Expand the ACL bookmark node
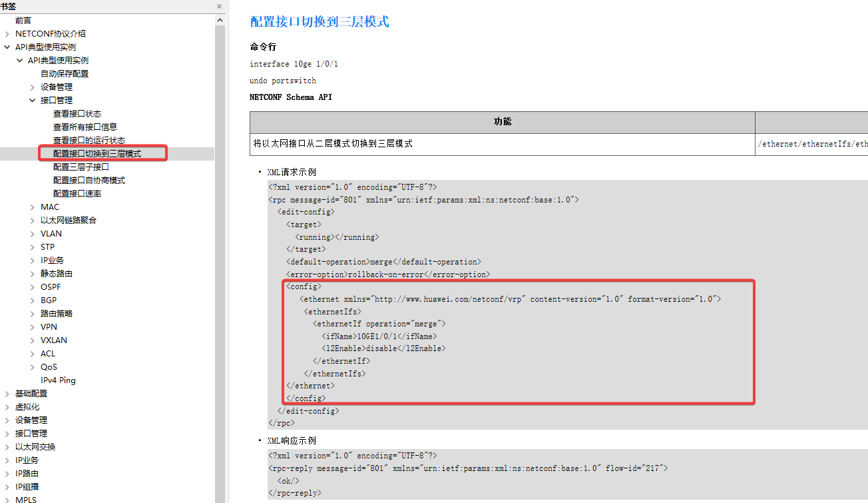This screenshot has width=868, height=503. point(32,354)
